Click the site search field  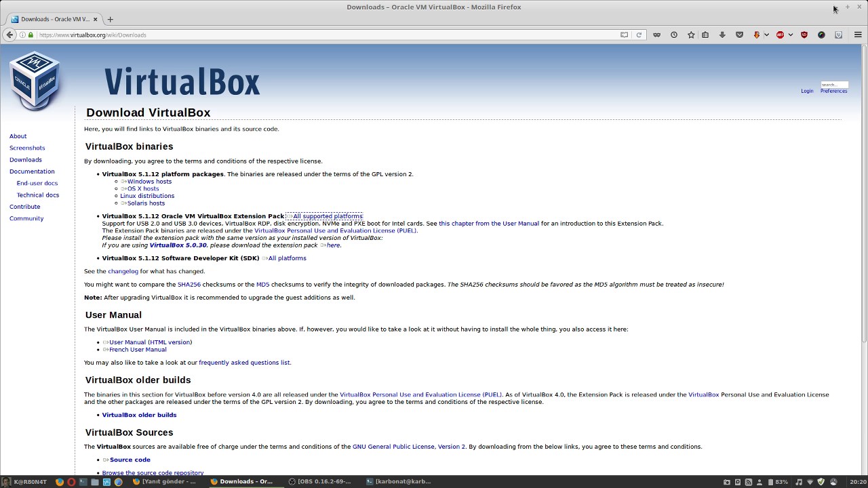834,85
